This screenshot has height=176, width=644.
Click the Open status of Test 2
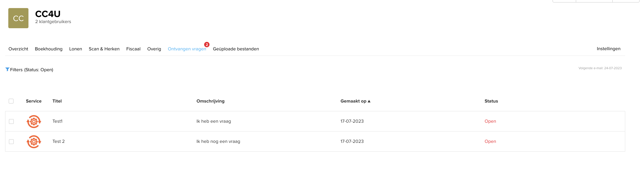490,141
